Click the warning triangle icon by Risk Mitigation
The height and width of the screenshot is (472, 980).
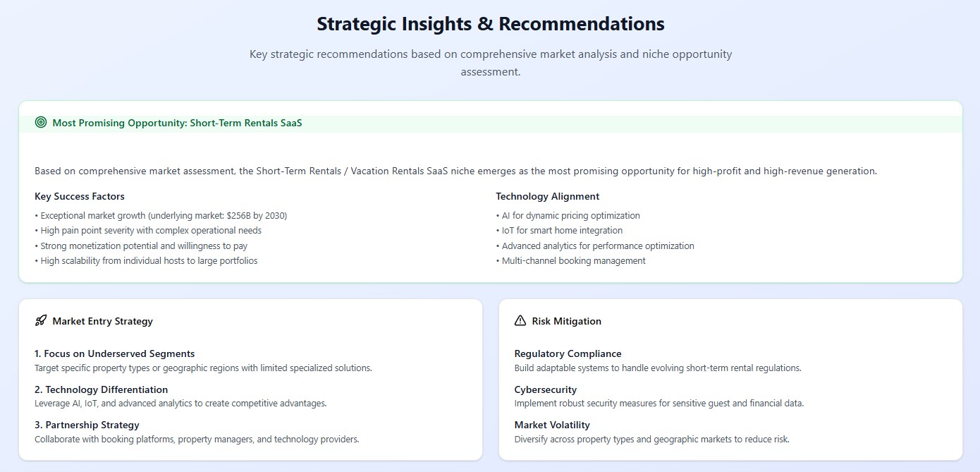520,321
